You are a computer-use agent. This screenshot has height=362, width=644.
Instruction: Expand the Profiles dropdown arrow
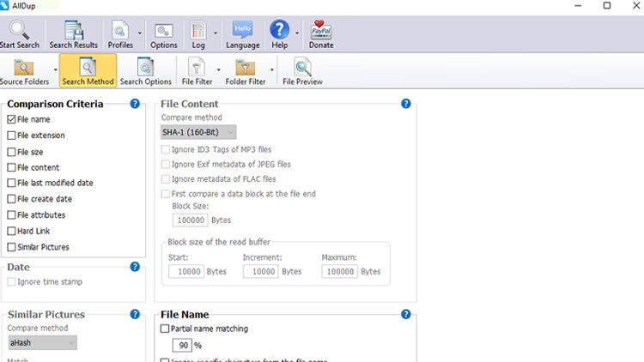(x=139, y=34)
